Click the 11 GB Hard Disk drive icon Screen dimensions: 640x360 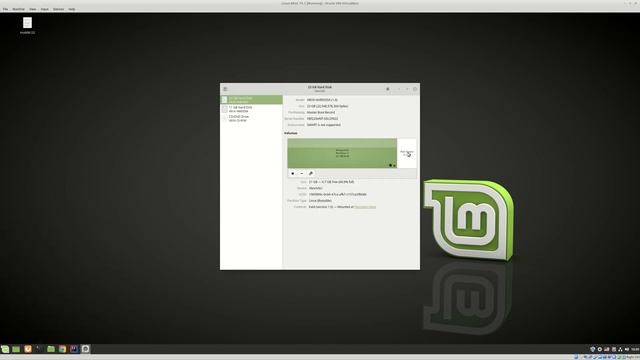(224, 109)
